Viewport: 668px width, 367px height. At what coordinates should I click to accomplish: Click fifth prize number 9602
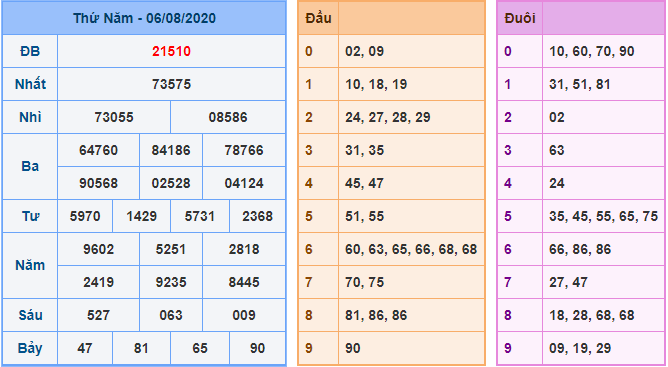point(98,249)
